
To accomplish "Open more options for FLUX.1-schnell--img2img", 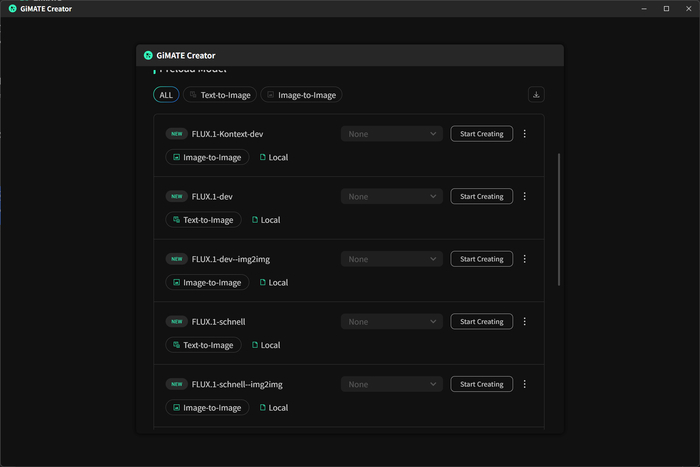I will 525,384.
